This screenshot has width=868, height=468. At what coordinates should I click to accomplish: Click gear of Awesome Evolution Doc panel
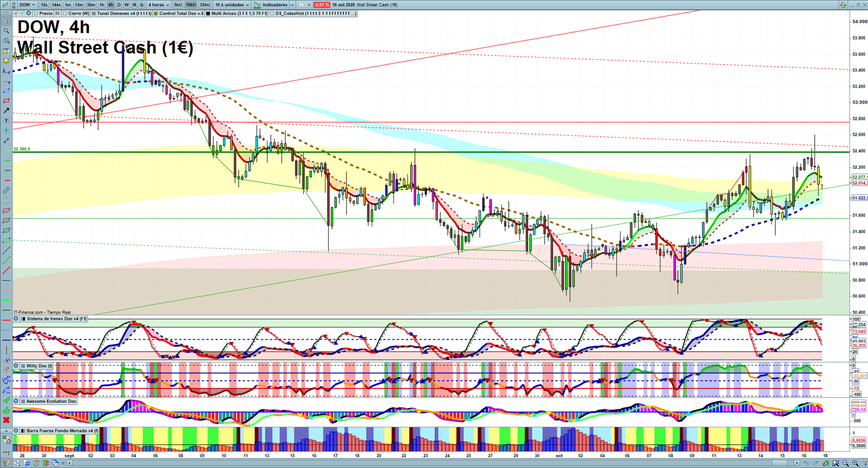coord(16,401)
